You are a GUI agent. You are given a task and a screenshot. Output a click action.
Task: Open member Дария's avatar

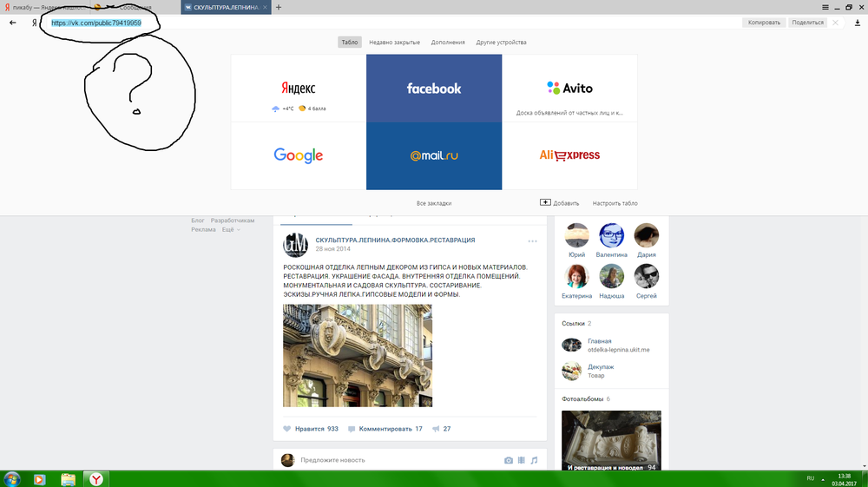click(x=647, y=235)
